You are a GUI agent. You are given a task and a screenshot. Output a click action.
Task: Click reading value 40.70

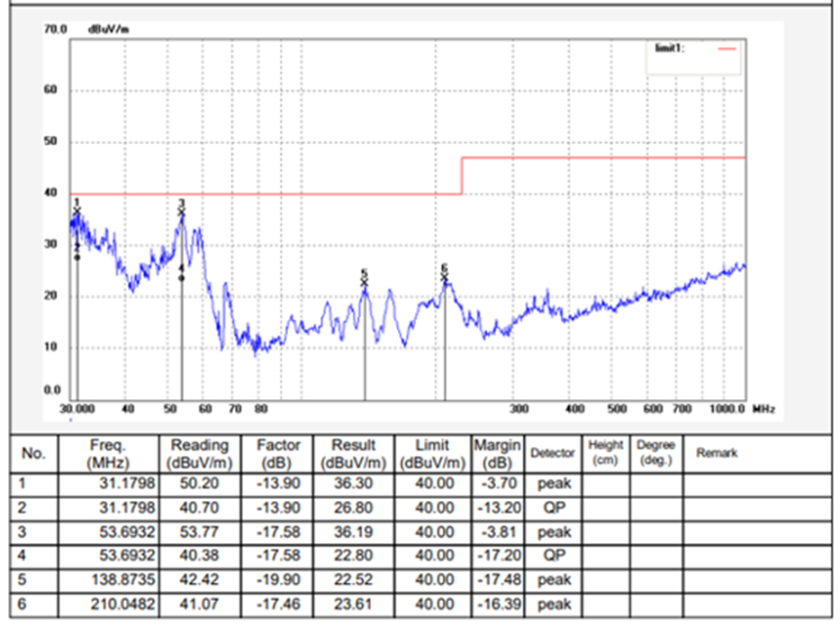pyautogui.click(x=199, y=507)
